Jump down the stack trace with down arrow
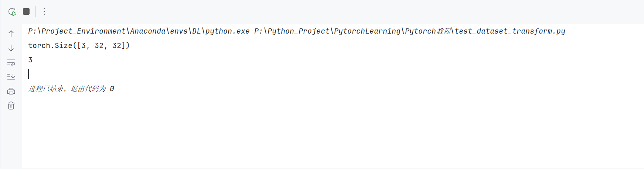 11,48
